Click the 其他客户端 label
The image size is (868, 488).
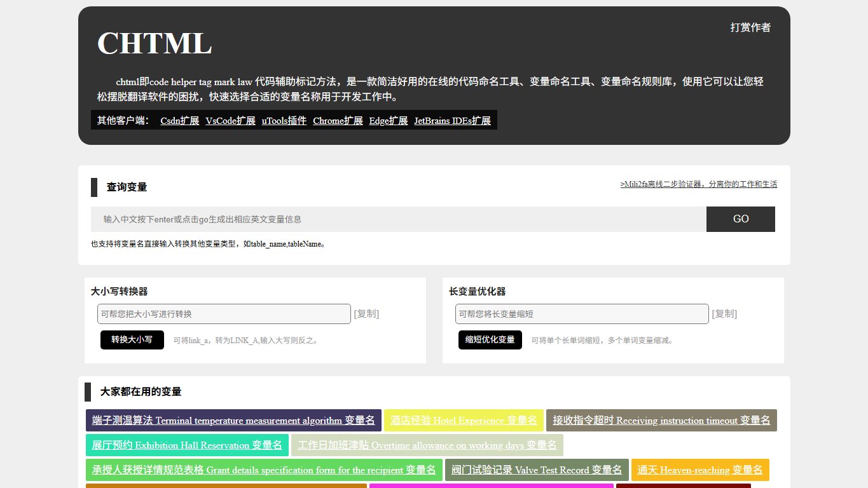pyautogui.click(x=123, y=121)
